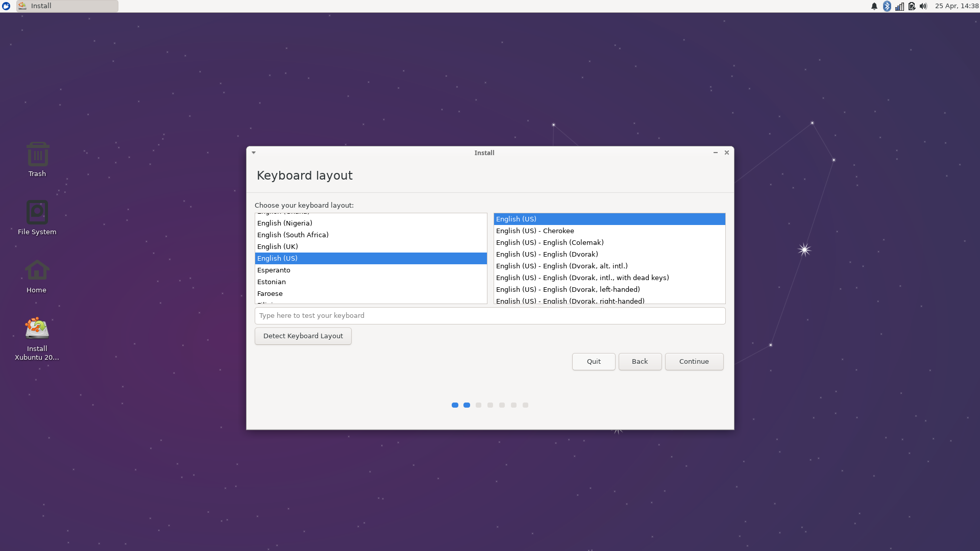
Task: Open the volume speaker tray icon
Action: coord(923,6)
